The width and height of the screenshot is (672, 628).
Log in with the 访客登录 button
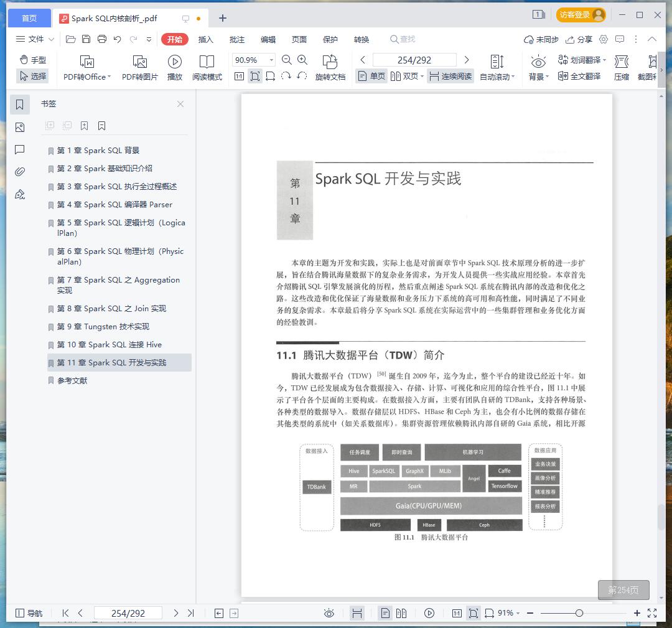tap(581, 15)
